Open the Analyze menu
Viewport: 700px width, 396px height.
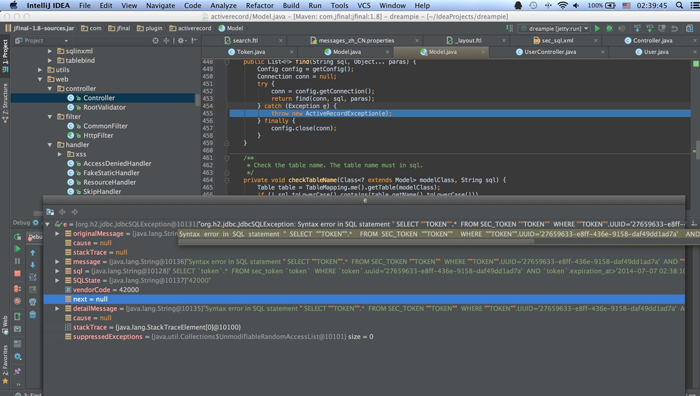(x=223, y=5)
